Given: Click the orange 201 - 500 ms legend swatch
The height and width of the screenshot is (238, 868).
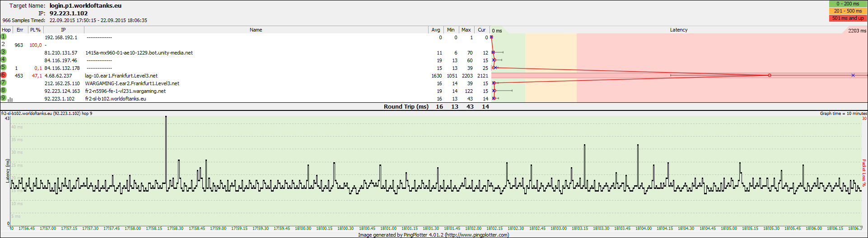Looking at the screenshot, I should tap(848, 11).
